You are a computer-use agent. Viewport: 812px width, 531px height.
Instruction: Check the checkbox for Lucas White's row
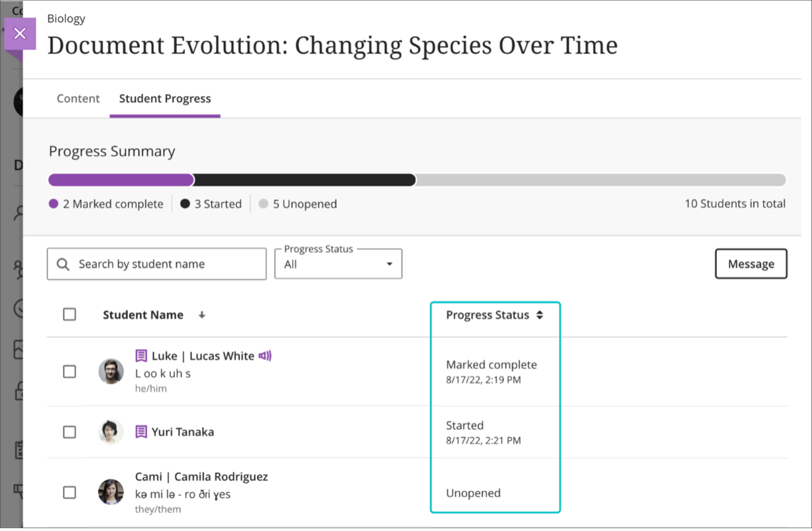pos(69,371)
